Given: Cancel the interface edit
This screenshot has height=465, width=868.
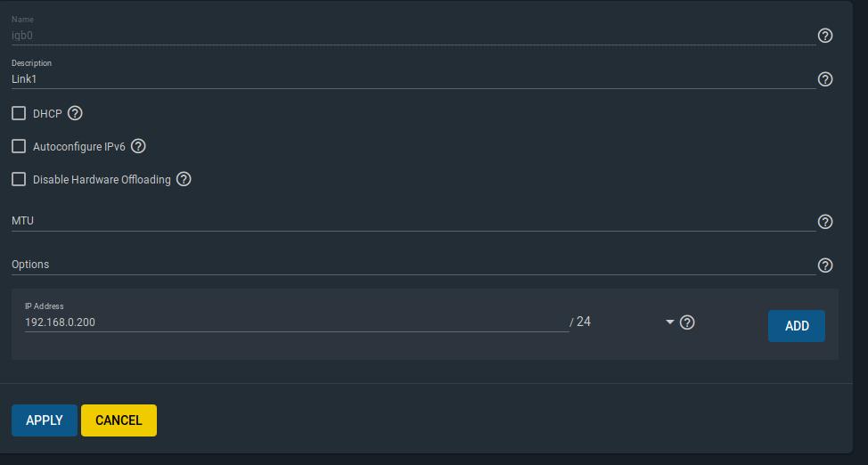Looking at the screenshot, I should (119, 420).
